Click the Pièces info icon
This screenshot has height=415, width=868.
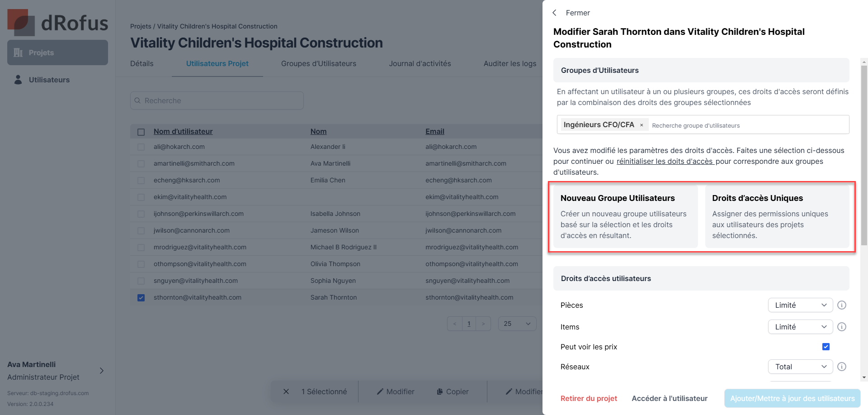[x=841, y=305]
